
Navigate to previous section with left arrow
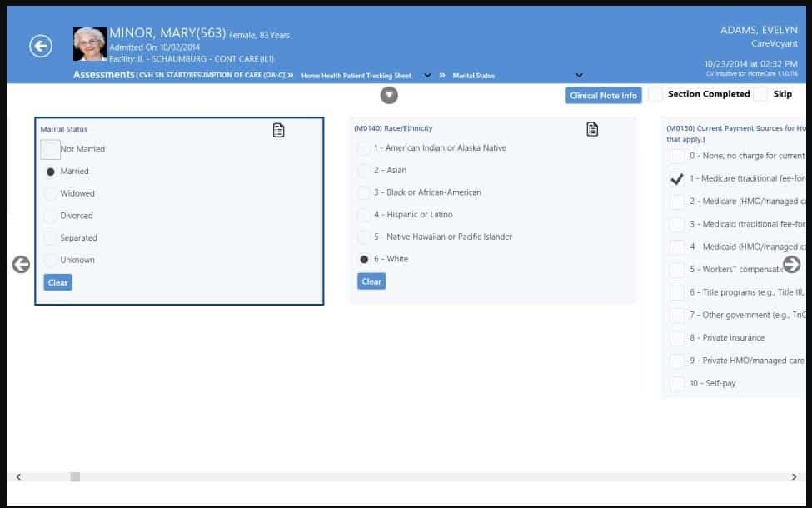[x=19, y=265]
